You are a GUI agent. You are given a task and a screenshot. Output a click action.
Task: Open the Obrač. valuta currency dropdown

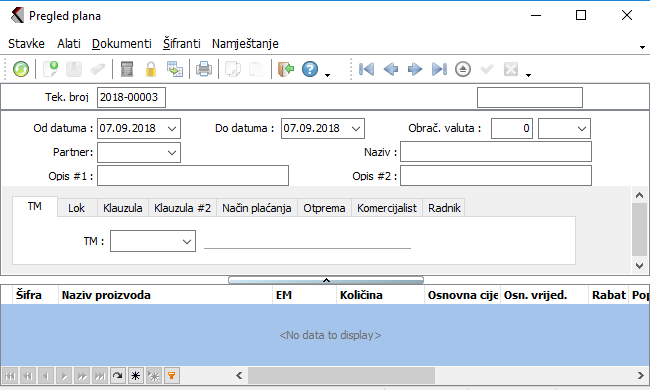[x=582, y=128]
